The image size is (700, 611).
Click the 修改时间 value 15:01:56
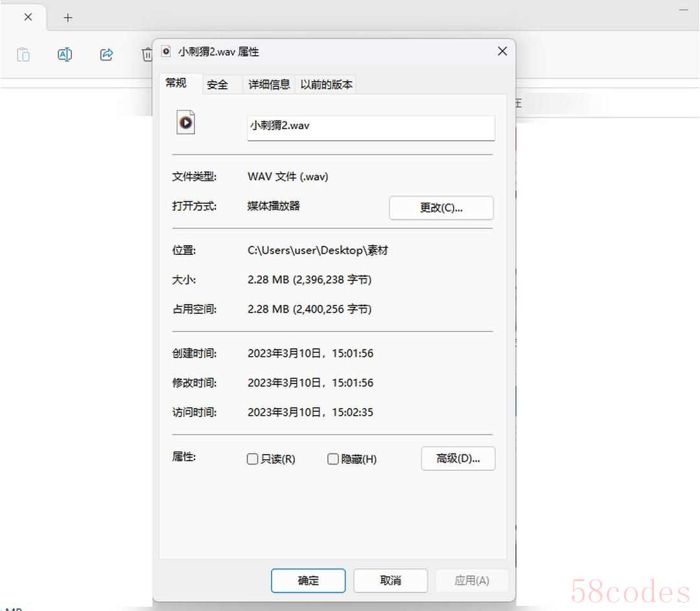tap(353, 383)
